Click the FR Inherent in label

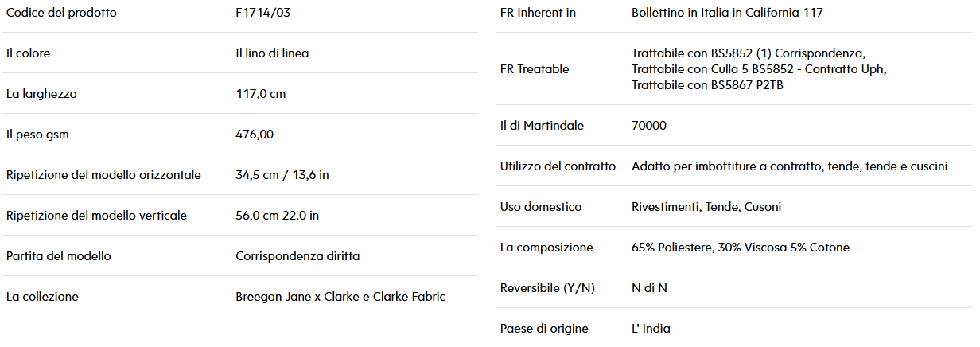(x=539, y=13)
